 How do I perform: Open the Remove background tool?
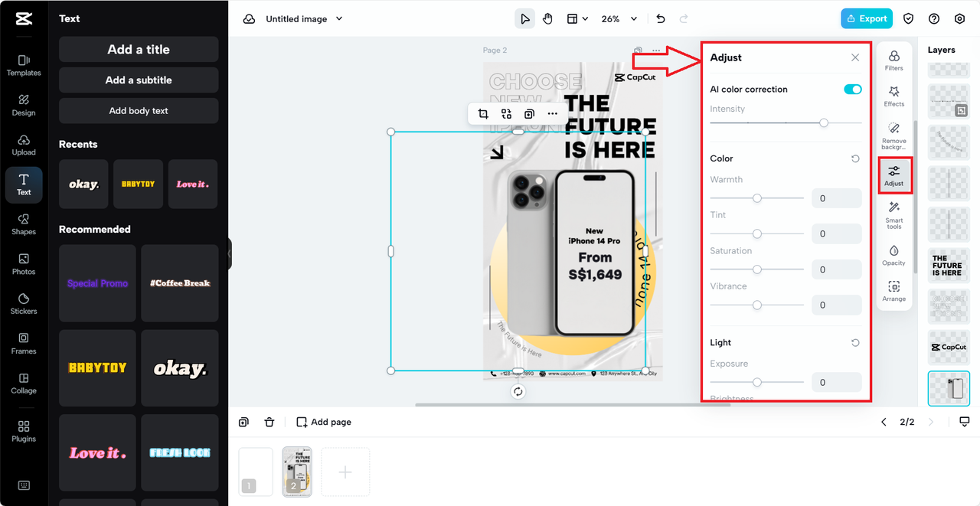click(893, 136)
